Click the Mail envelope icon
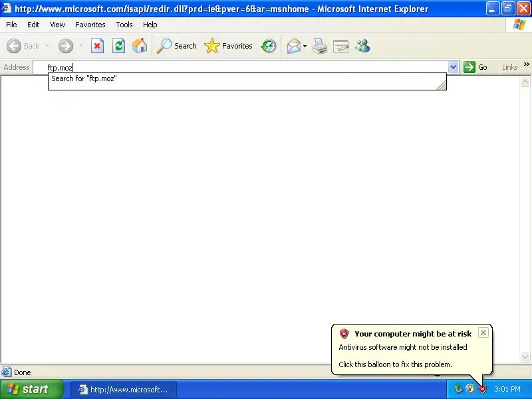The height and width of the screenshot is (399, 532). click(294, 46)
